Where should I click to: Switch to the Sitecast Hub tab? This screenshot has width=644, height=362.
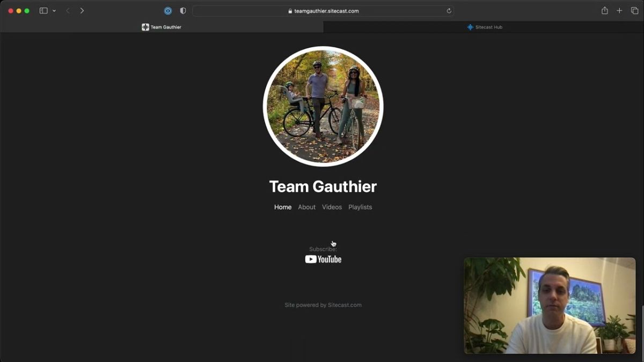tap(485, 27)
